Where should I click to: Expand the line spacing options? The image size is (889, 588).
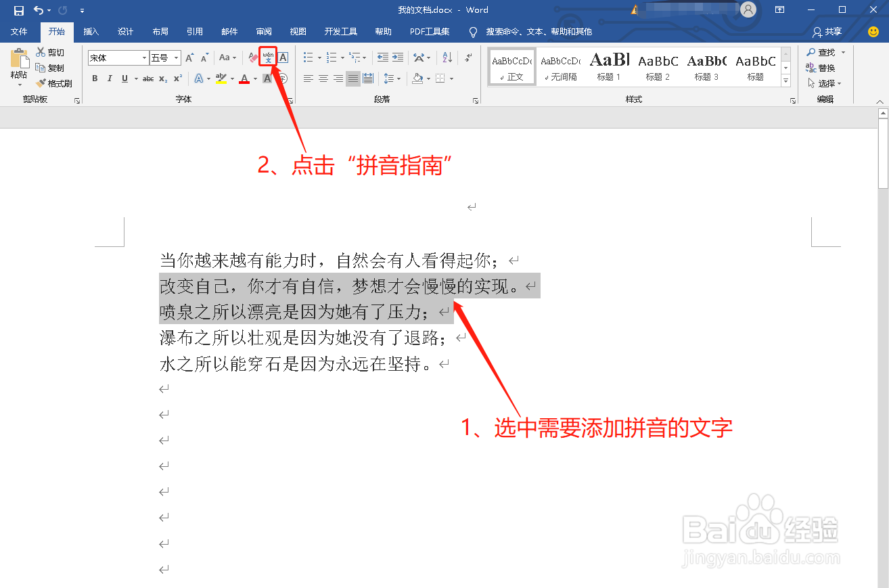(x=397, y=78)
